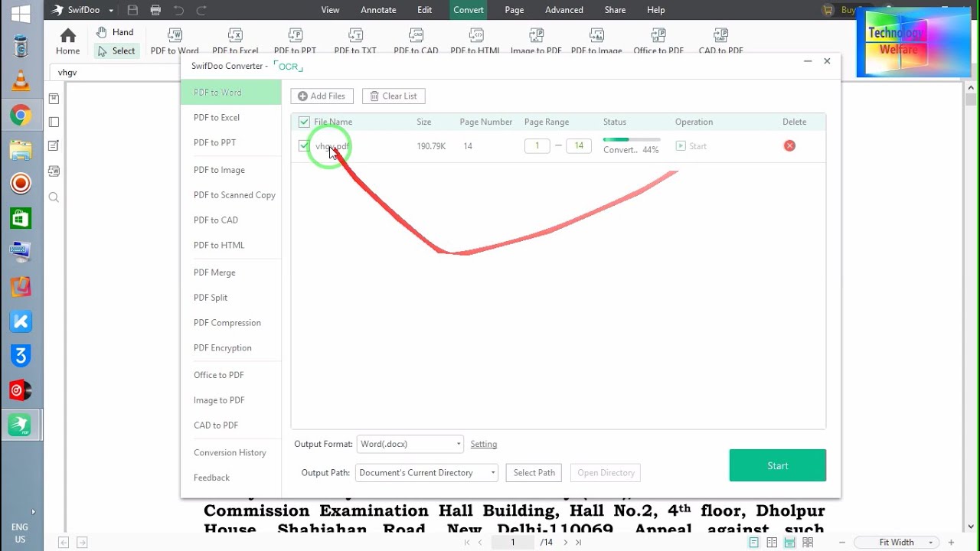The width and height of the screenshot is (980, 551).
Task: Delete vhgv.pdf with the red X icon
Action: tap(789, 145)
